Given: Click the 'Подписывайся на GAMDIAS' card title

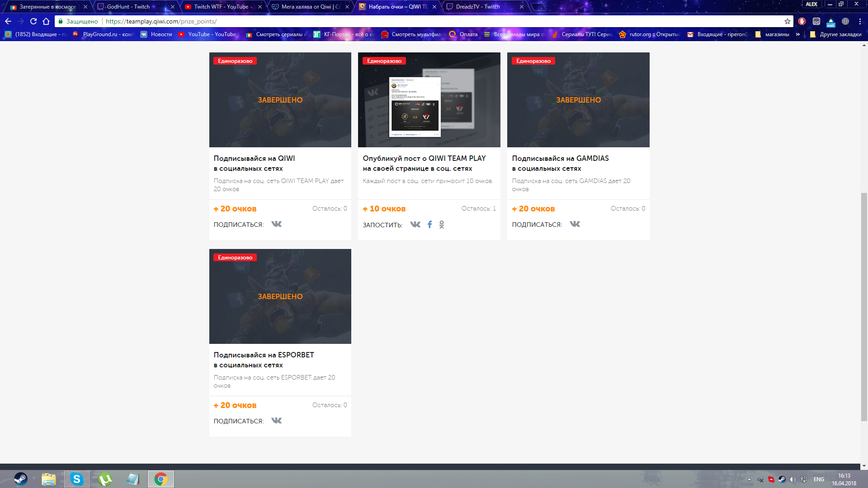Looking at the screenshot, I should [561, 163].
